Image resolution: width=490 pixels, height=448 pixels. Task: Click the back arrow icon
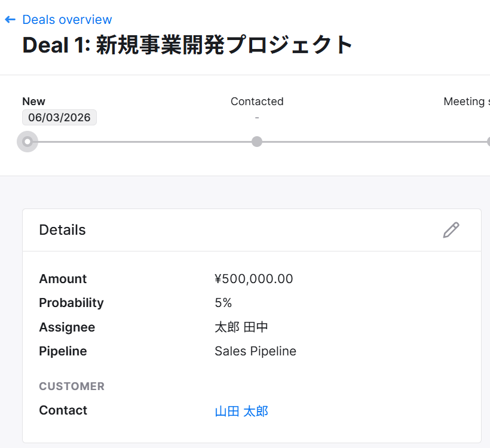10,20
